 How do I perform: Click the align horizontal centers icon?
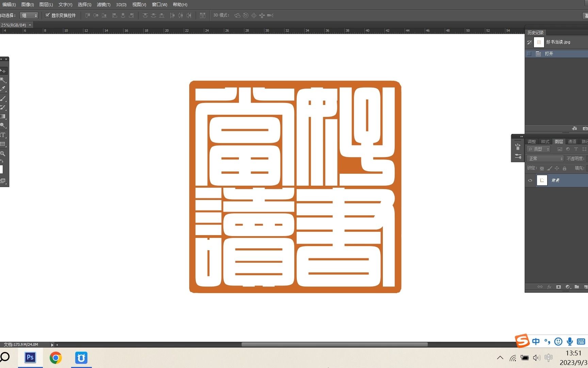pos(123,15)
